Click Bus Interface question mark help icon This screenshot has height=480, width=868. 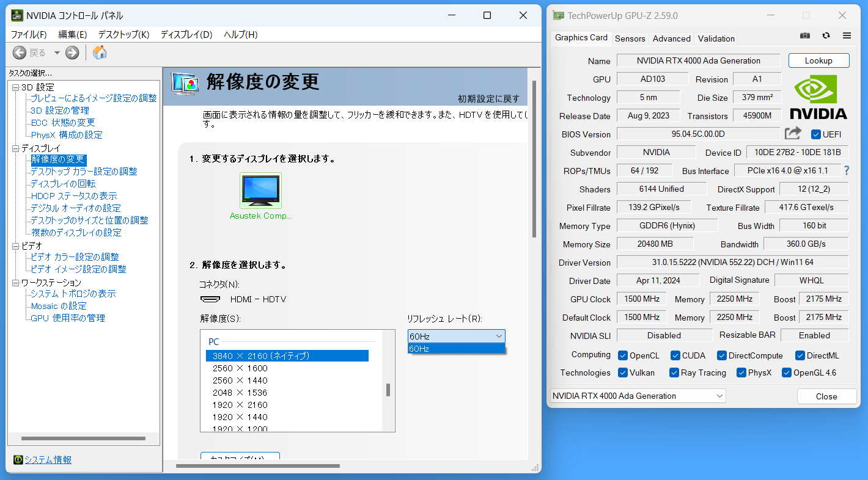click(847, 170)
